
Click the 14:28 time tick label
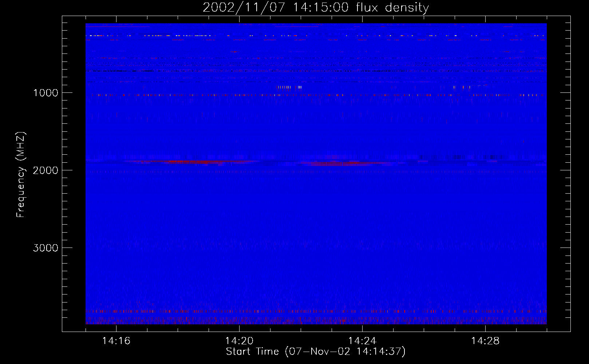485,341
